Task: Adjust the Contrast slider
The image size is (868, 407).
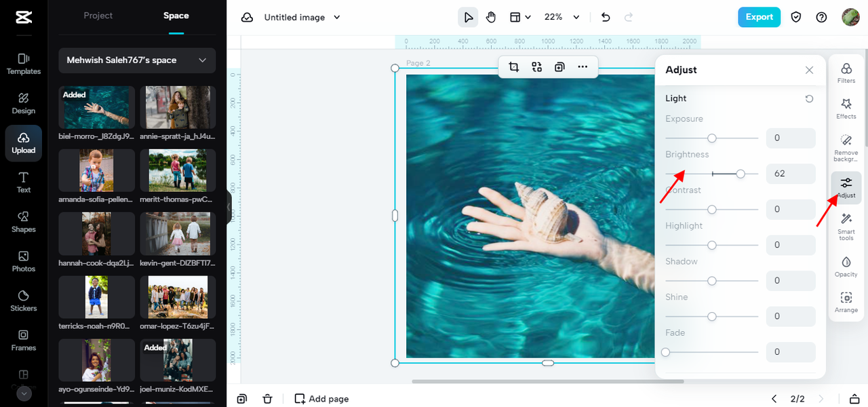Action: [x=711, y=210]
